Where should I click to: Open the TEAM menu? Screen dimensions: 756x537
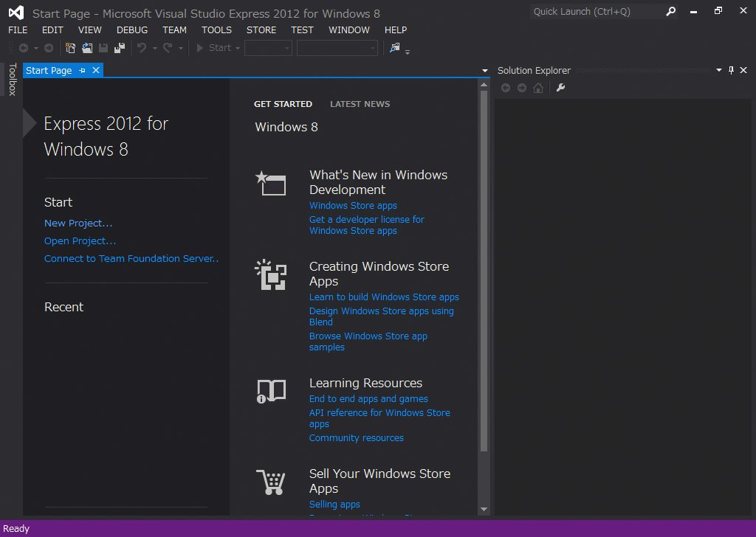point(174,30)
